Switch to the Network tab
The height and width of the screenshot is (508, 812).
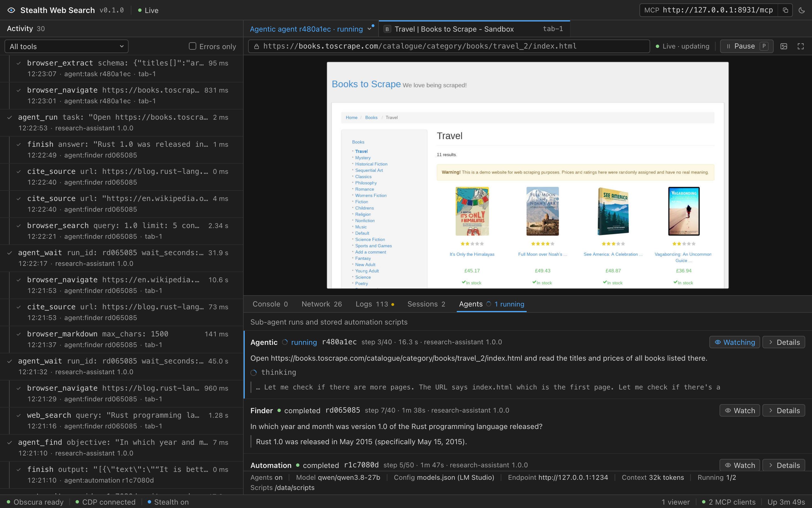(321, 304)
